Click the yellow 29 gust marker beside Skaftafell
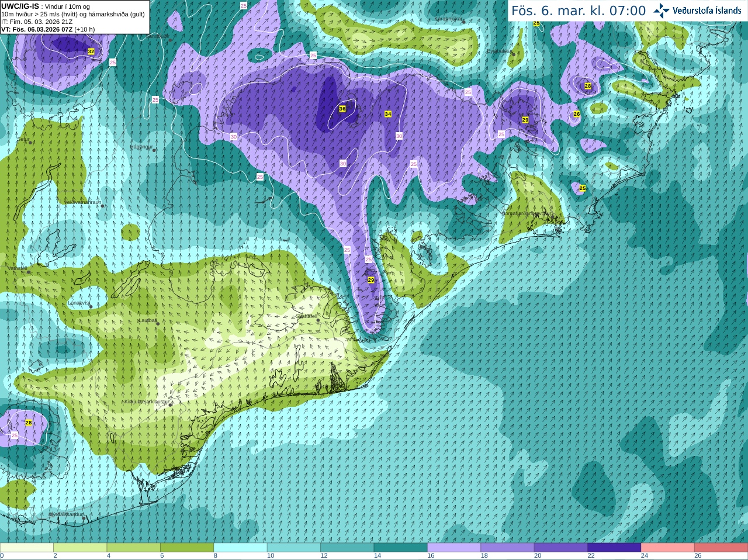748x560 pixels. 371,280
